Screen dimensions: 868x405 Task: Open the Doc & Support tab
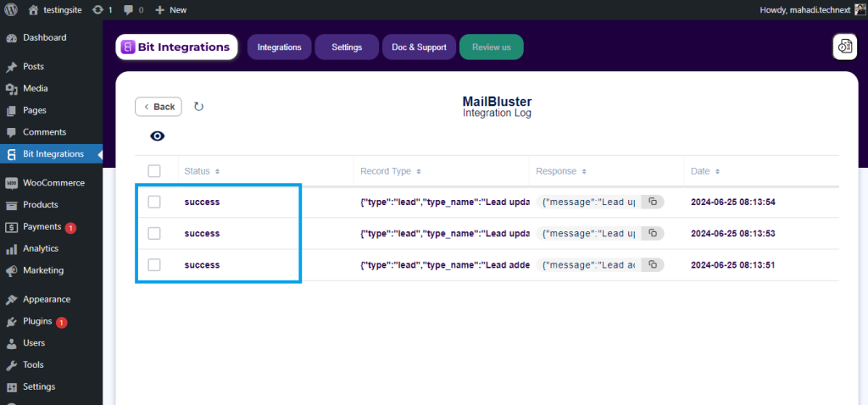point(419,47)
